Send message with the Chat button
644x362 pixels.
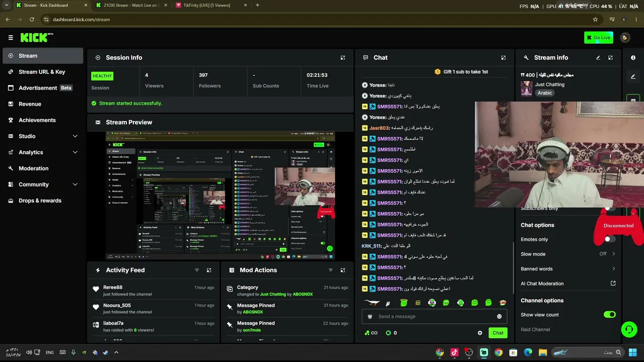[x=498, y=333]
